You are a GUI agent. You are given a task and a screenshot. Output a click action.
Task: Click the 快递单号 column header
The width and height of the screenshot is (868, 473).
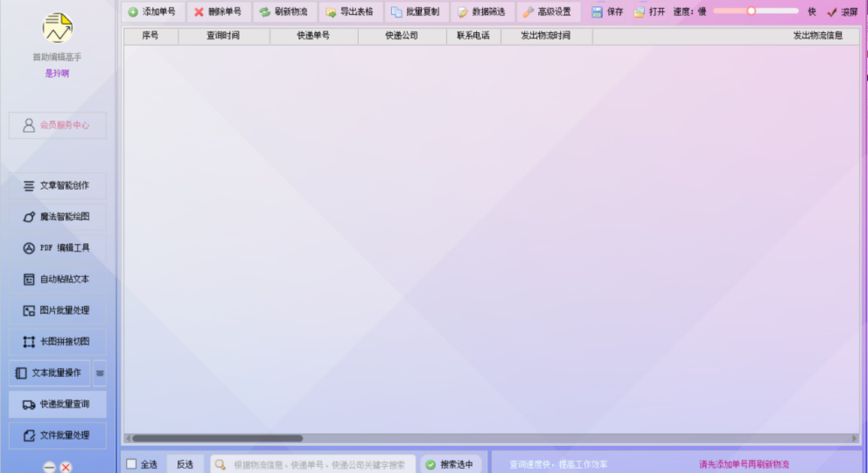pos(314,35)
